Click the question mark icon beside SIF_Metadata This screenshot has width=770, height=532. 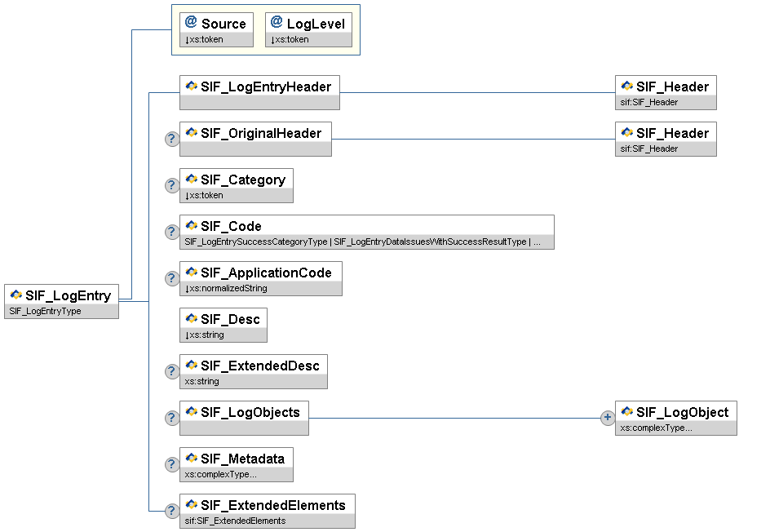click(171, 464)
